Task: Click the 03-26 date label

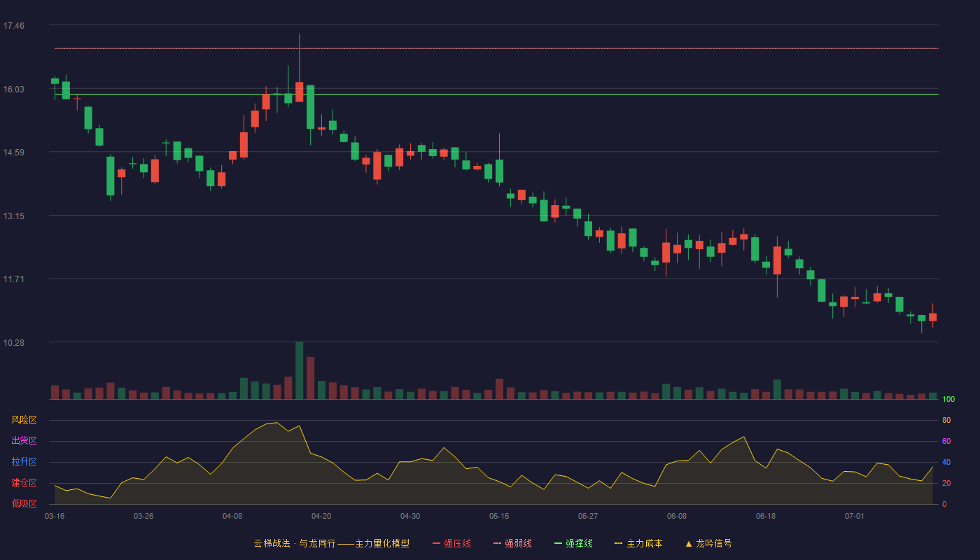Action: (143, 516)
